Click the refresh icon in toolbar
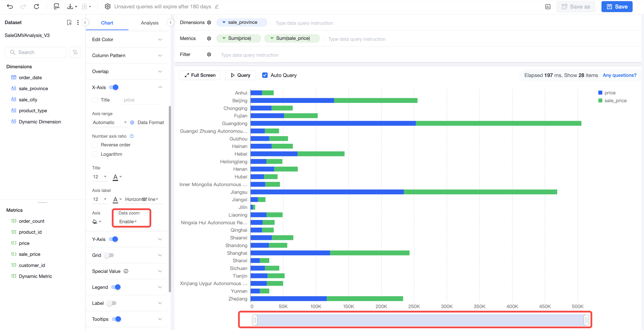The width and height of the screenshot is (644, 330). tap(37, 7)
